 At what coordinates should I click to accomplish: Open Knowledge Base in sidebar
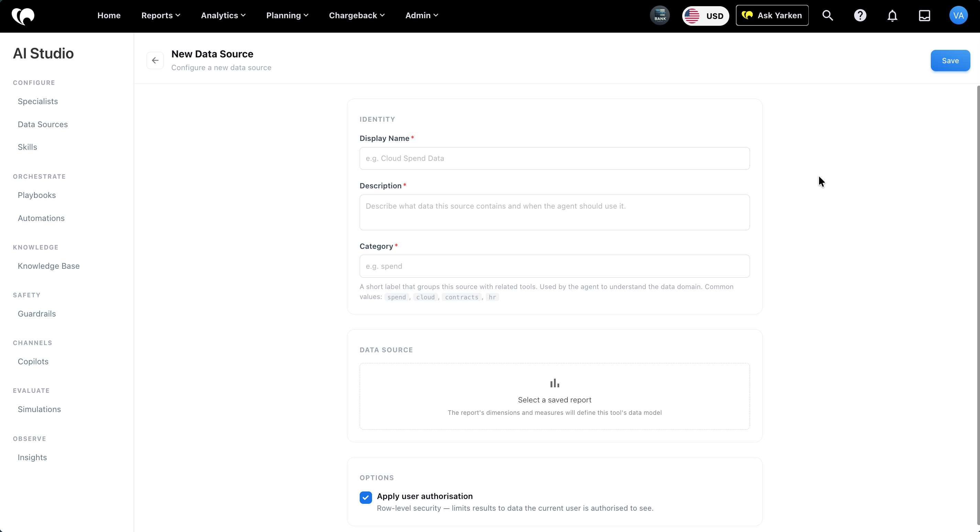click(49, 266)
